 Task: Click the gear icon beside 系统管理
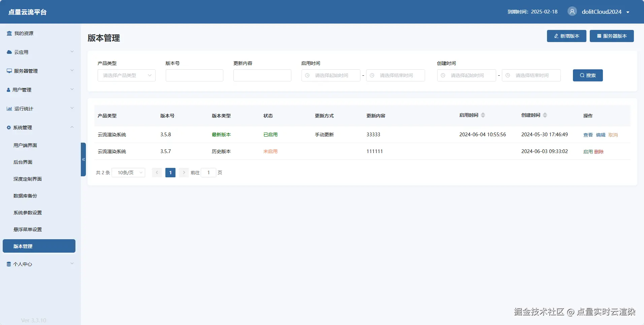pyautogui.click(x=9, y=128)
